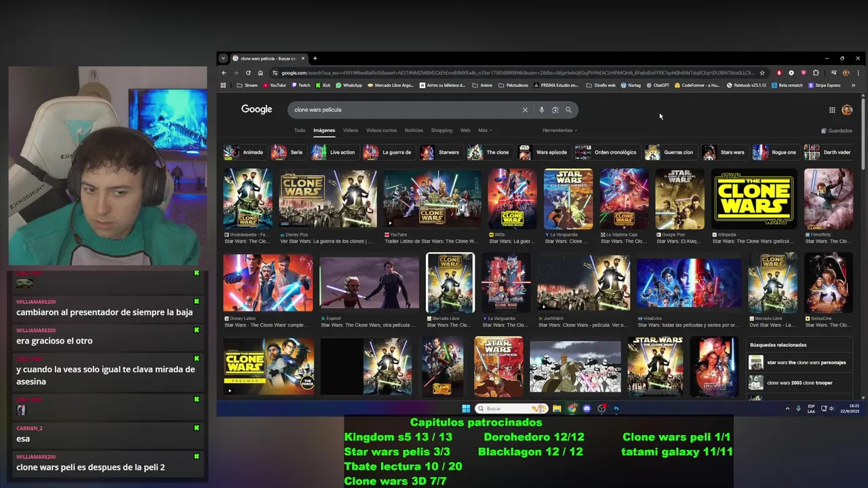Open the Google apps grid
The width and height of the screenshot is (868, 488).
coord(832,110)
